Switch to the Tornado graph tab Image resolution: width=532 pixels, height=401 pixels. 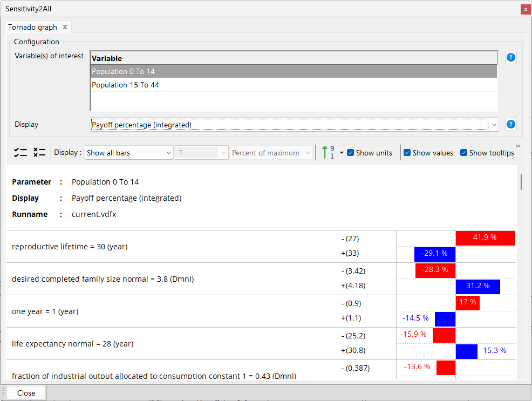pos(32,27)
